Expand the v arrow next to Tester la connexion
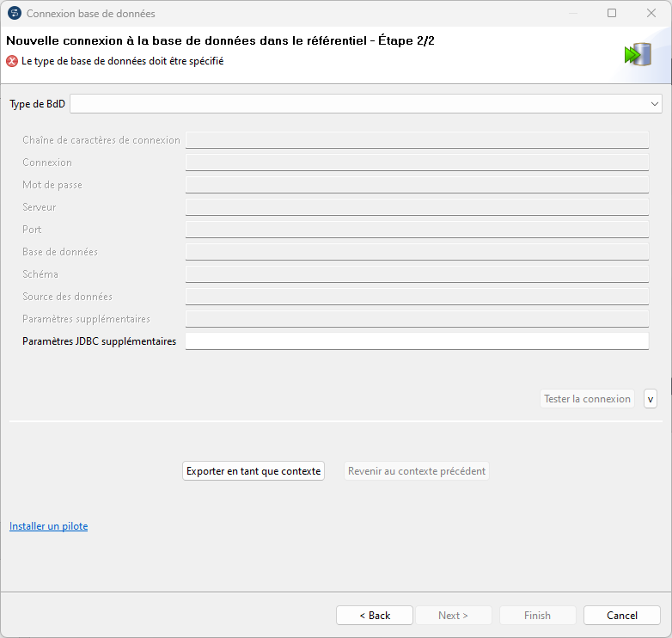 point(651,399)
